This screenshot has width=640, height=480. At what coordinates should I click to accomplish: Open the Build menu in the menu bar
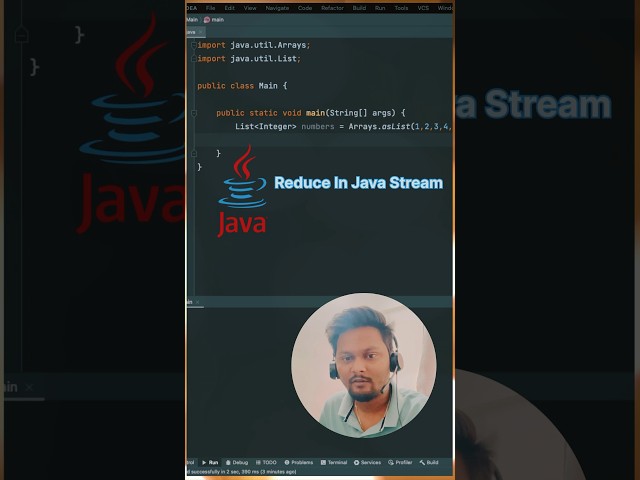click(359, 8)
